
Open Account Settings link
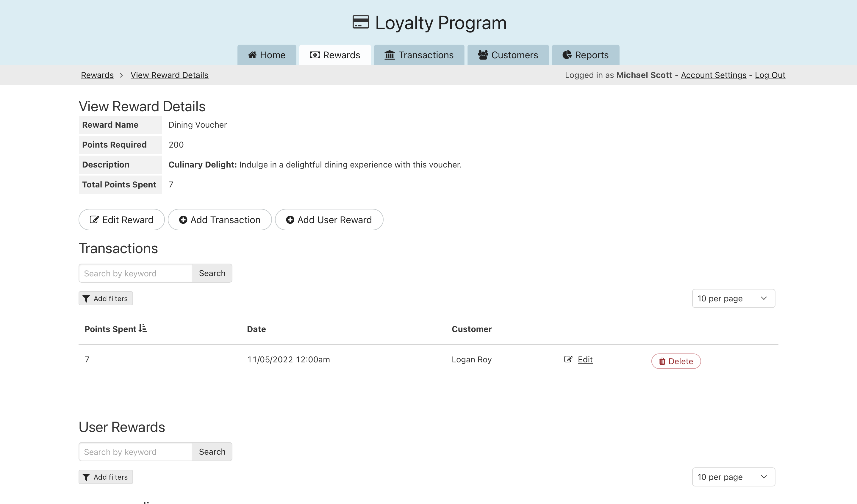tap(714, 75)
